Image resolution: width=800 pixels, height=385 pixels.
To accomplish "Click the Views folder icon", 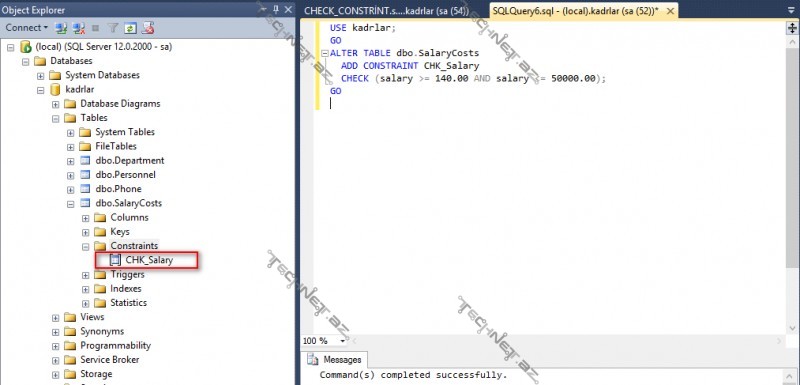I will (x=70, y=318).
